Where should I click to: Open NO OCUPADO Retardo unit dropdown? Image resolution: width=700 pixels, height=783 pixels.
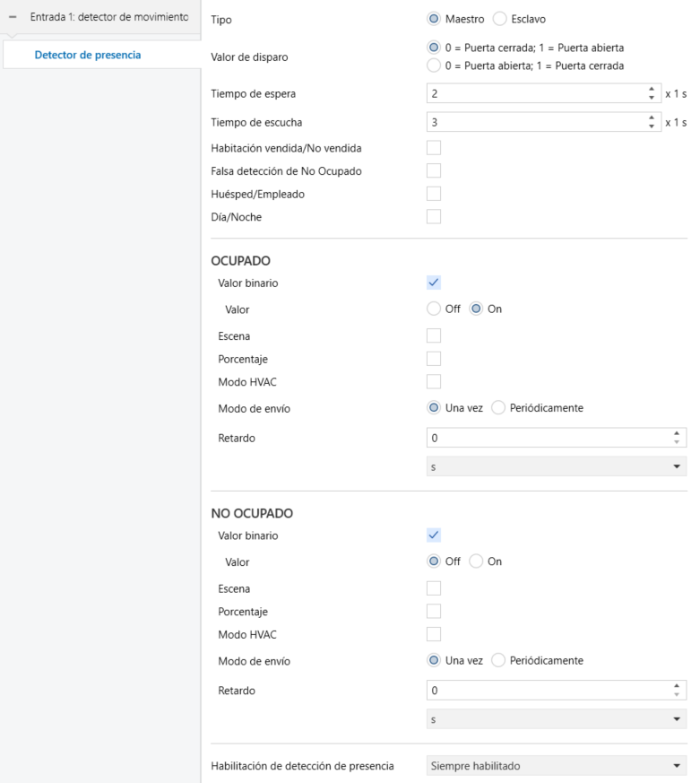(x=557, y=719)
